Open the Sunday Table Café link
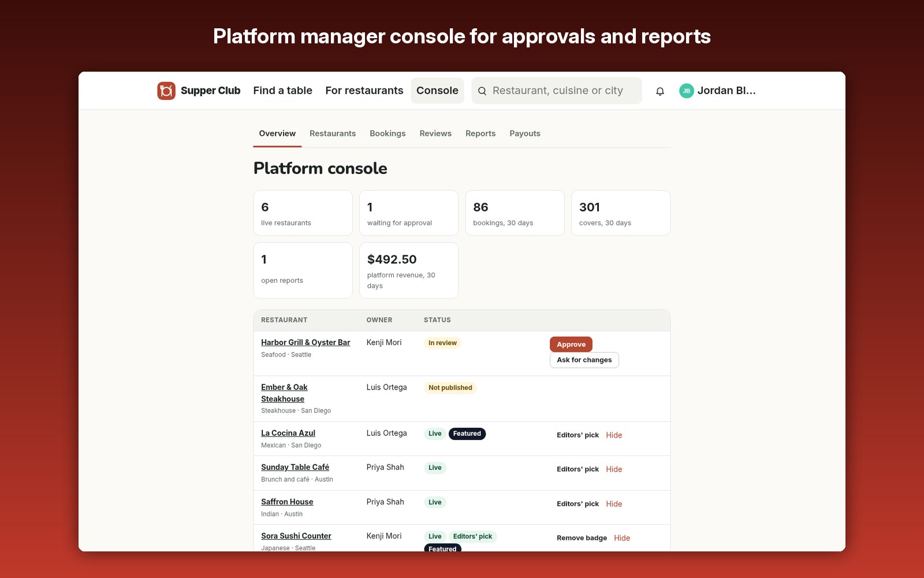Viewport: 924px width, 578px height. coord(295,467)
